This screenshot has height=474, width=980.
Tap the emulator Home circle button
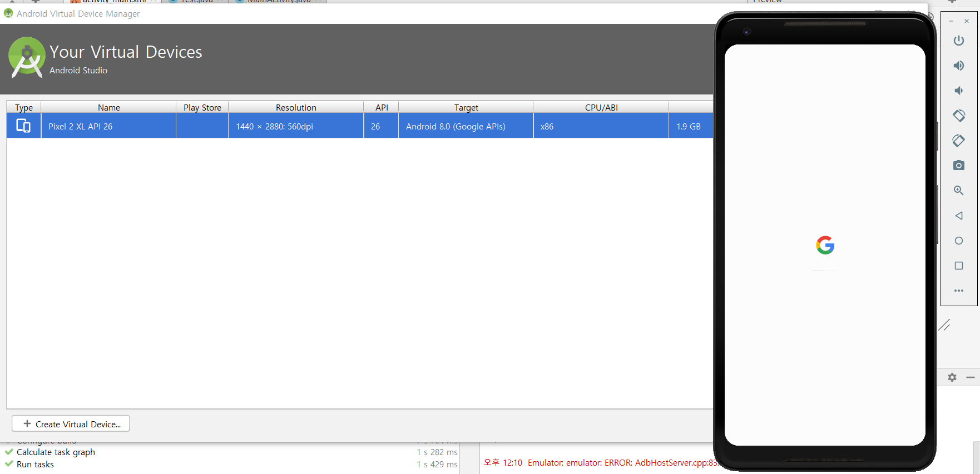point(959,241)
